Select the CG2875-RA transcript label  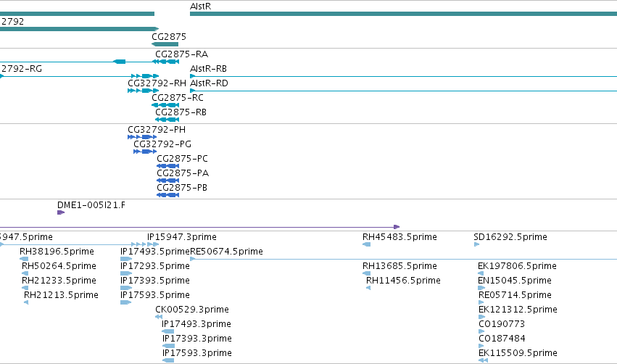tap(181, 54)
